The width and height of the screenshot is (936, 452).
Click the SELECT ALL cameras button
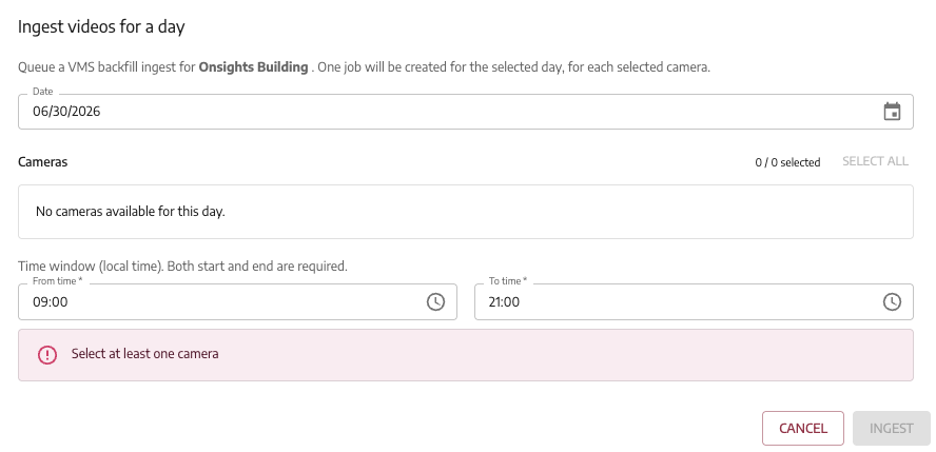875,161
